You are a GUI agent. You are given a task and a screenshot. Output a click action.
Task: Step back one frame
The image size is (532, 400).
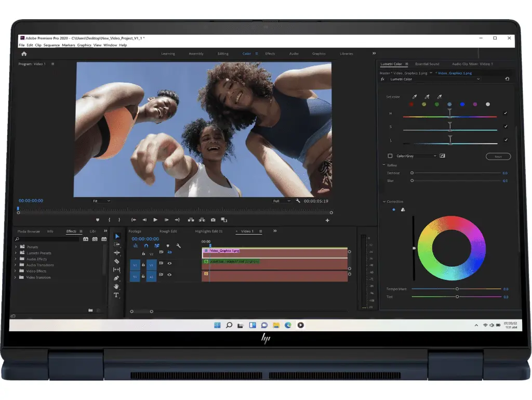tap(144, 220)
